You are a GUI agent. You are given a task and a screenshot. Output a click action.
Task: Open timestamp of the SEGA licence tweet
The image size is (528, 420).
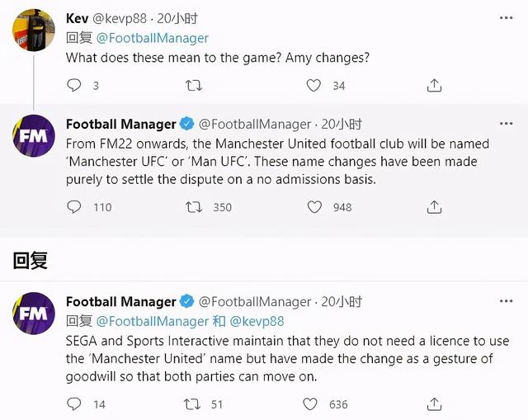pyautogui.click(x=342, y=302)
